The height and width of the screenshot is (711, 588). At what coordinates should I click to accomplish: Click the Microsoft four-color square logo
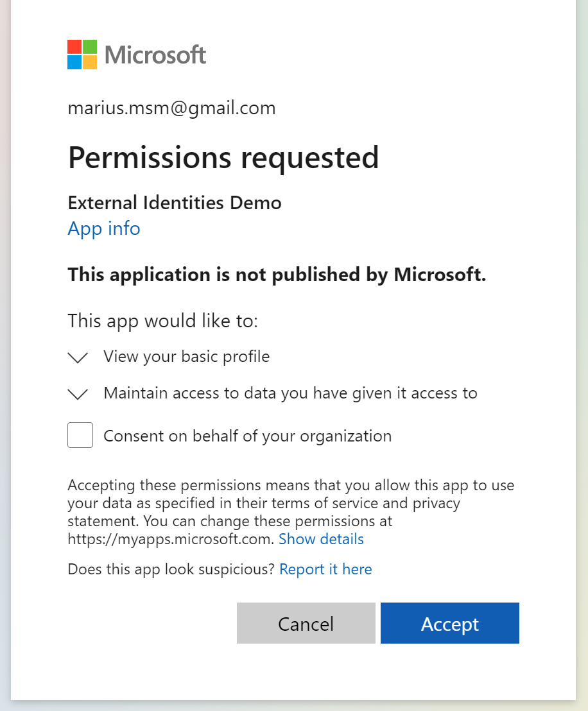82,55
